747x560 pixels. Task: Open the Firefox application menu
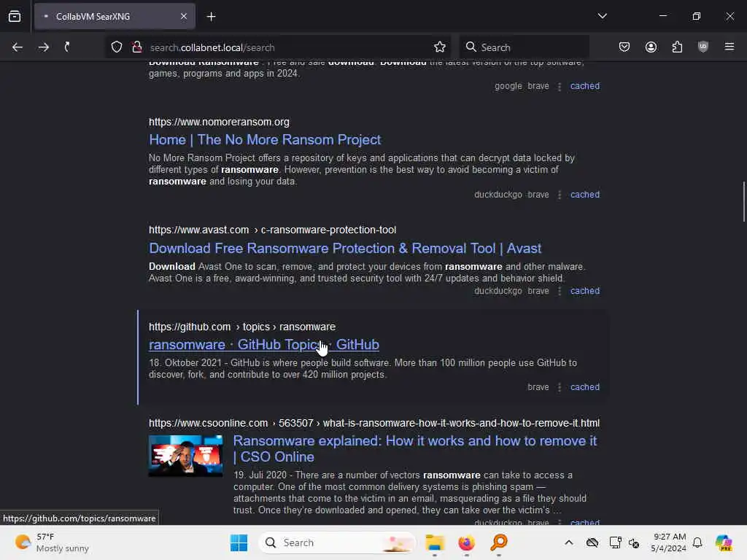pyautogui.click(x=729, y=47)
